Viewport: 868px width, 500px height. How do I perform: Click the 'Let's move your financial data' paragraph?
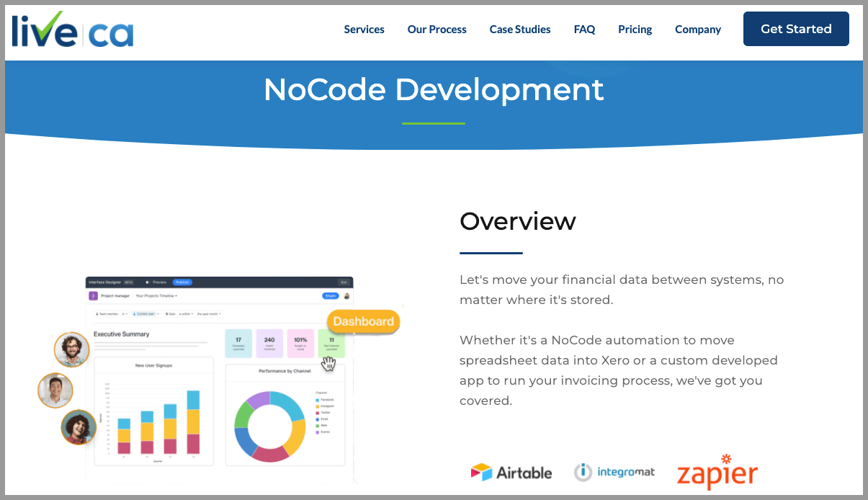click(x=622, y=290)
